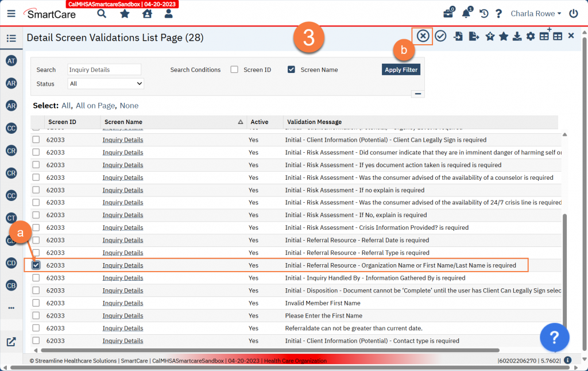Open the hamburger main menu
This screenshot has width=588, height=371.
pyautogui.click(x=11, y=13)
